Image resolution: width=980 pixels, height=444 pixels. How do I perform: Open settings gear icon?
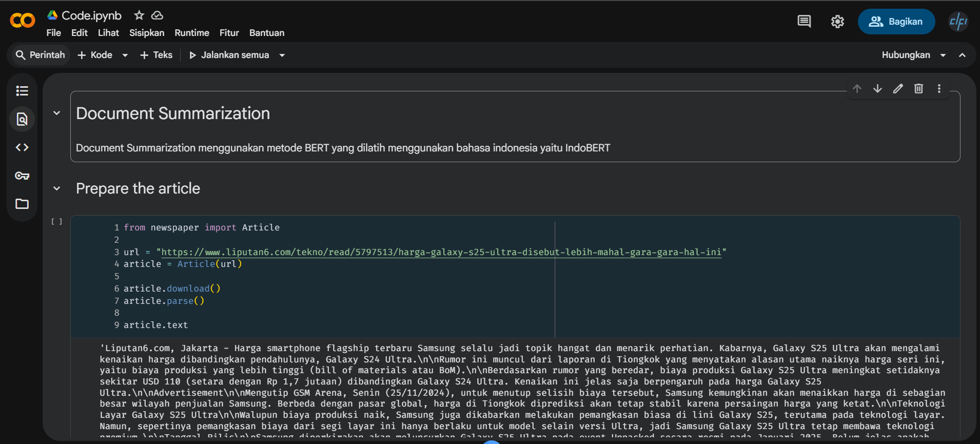click(x=837, y=22)
